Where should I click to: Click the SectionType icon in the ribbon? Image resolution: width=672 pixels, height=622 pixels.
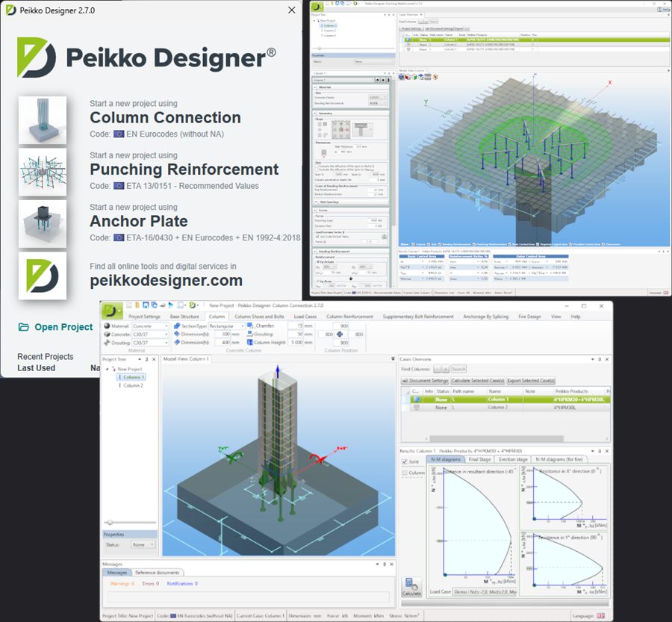coord(177,326)
